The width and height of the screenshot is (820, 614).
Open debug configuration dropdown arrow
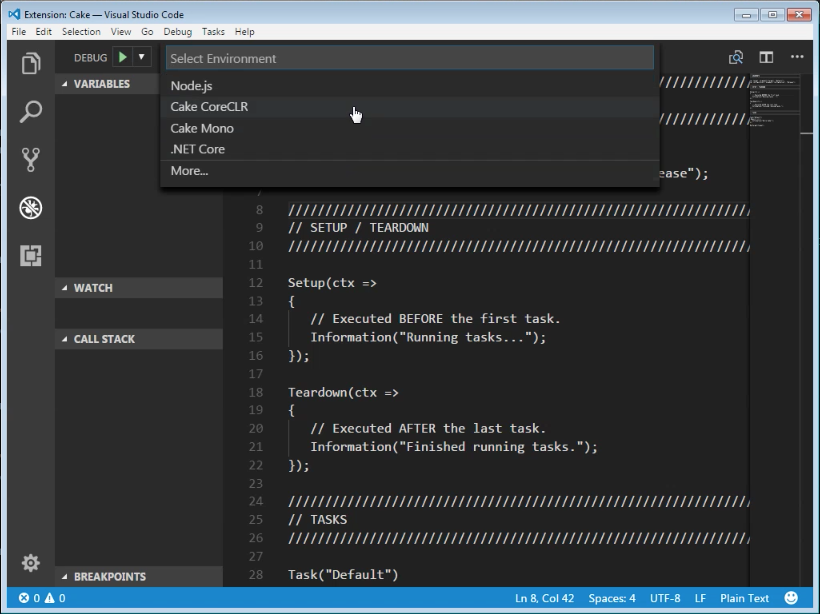tap(141, 57)
